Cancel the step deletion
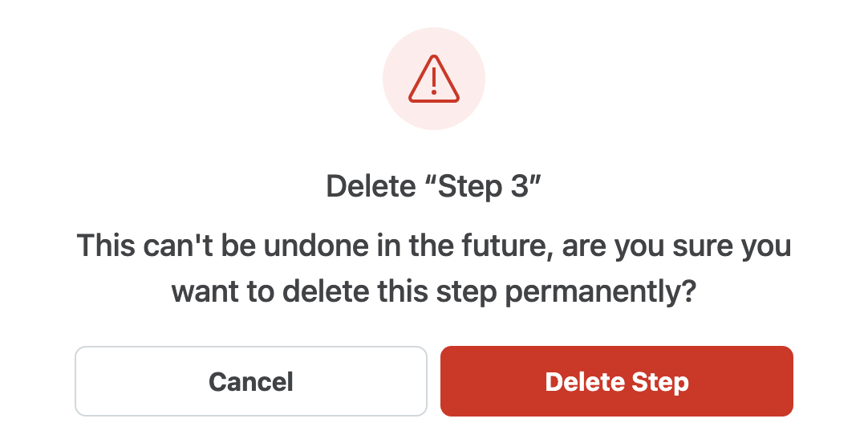The width and height of the screenshot is (868, 443). click(250, 381)
